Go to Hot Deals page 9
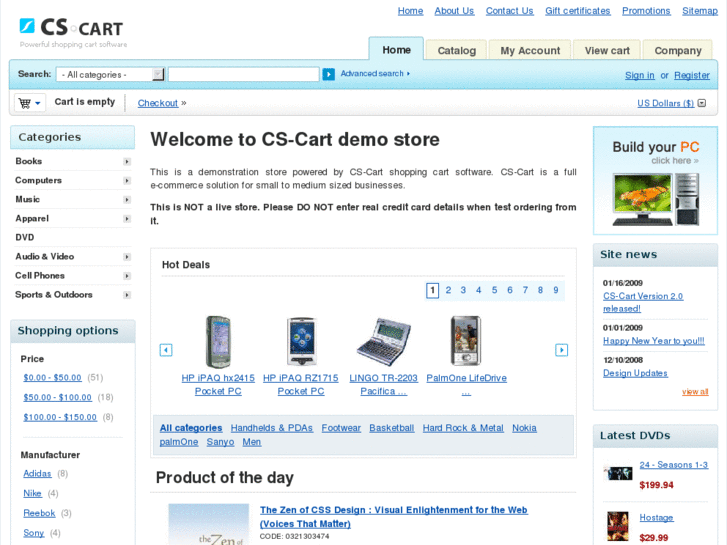727x545 pixels. (555, 290)
